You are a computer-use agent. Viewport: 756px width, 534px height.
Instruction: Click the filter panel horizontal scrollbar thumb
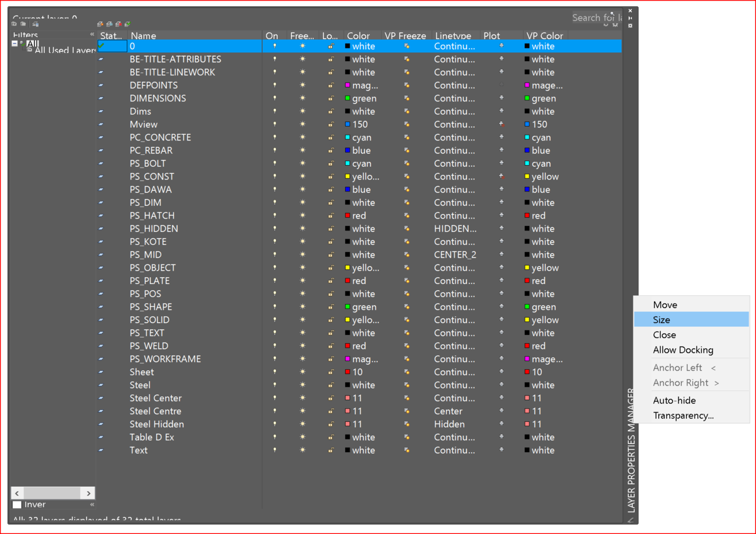(52, 493)
